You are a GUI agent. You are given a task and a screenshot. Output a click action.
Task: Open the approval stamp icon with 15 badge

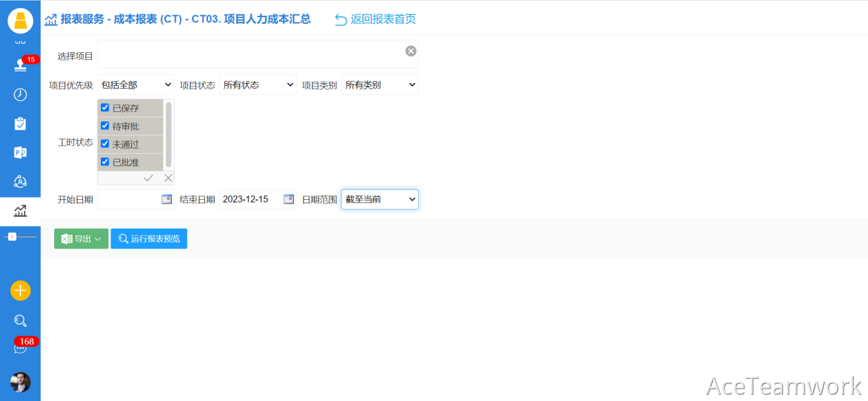[21, 65]
